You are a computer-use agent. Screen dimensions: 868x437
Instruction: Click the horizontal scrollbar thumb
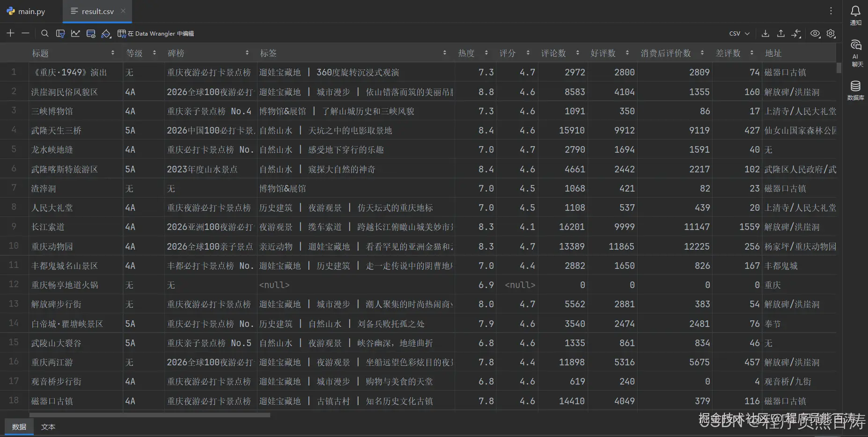pos(150,415)
